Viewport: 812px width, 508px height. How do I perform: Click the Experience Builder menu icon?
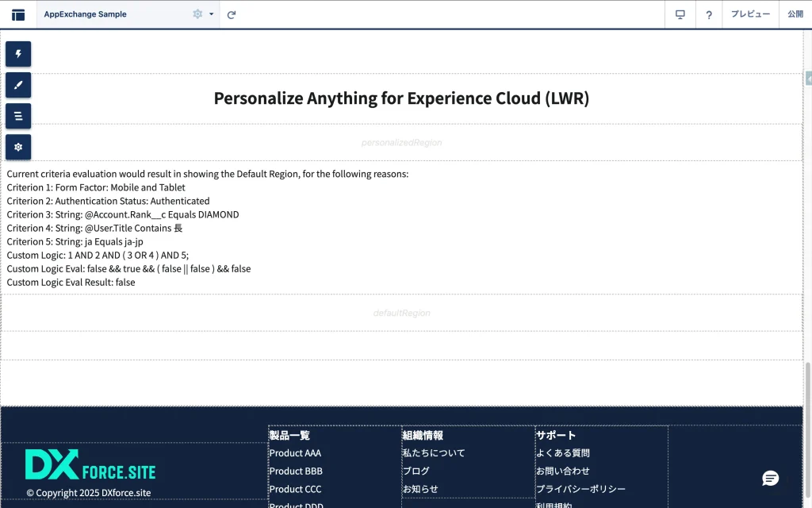click(18, 14)
